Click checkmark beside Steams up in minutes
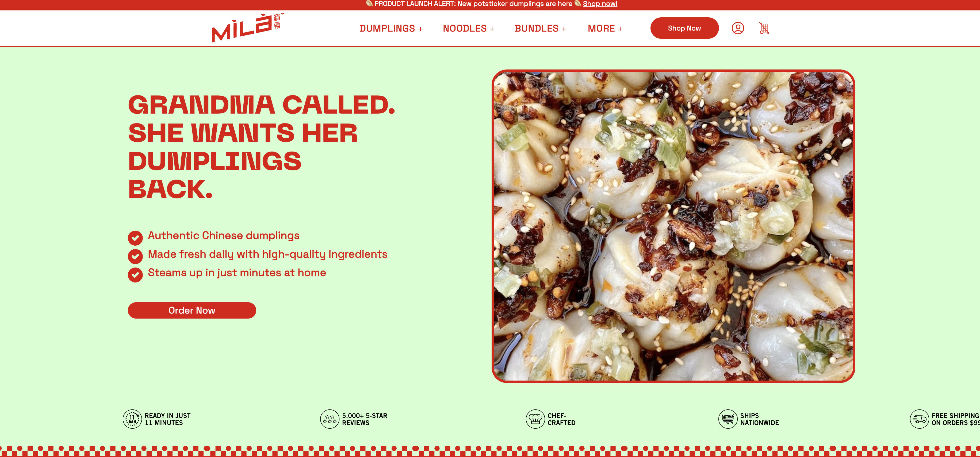Viewport: 980px width, 457px height. (x=135, y=275)
